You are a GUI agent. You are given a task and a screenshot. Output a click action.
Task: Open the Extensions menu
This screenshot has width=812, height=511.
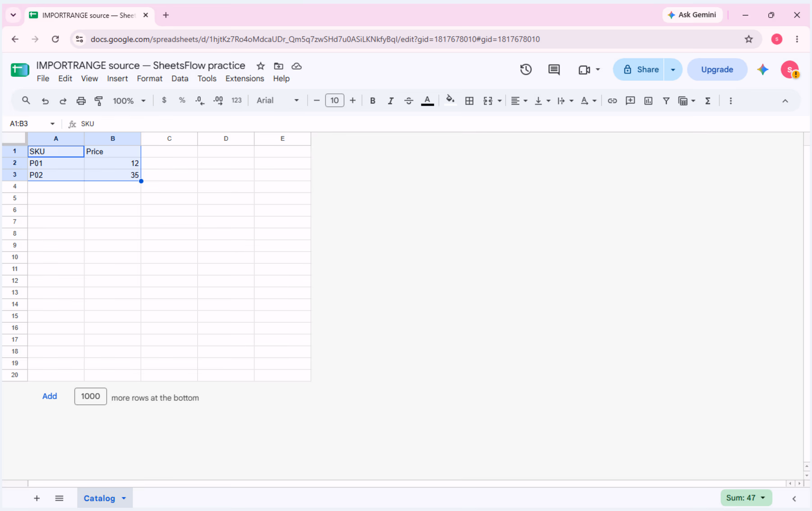tap(245, 79)
